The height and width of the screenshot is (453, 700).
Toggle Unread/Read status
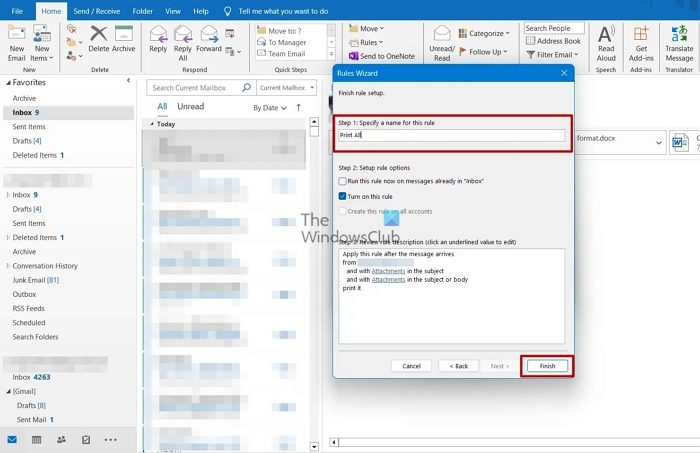(442, 44)
